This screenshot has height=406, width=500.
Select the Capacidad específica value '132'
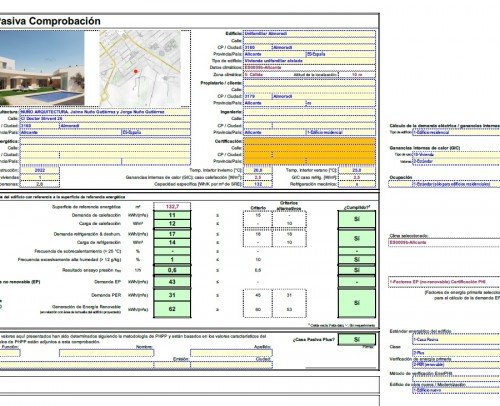point(258,184)
